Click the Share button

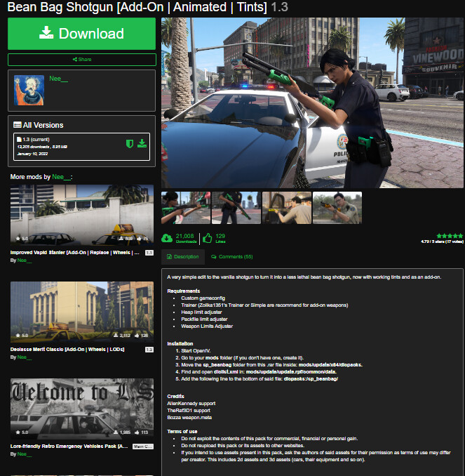[82, 60]
